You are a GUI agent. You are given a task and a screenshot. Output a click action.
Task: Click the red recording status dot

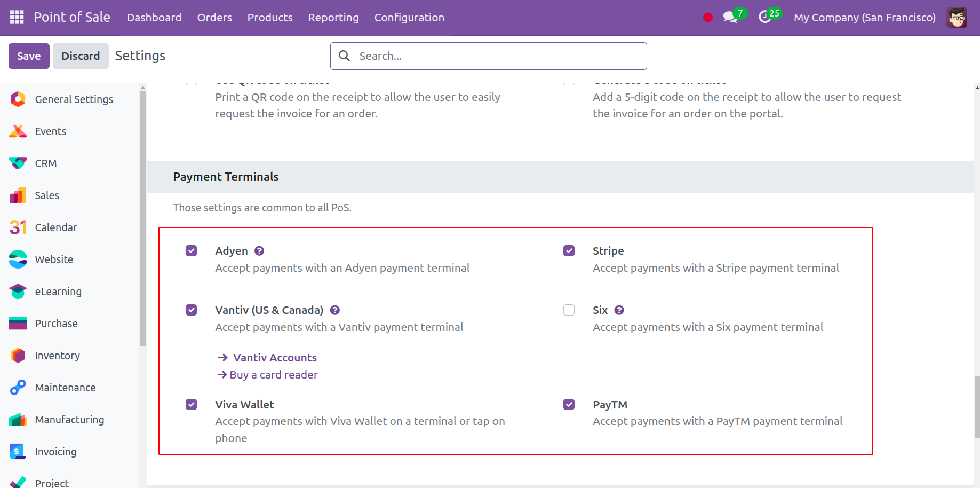pyautogui.click(x=708, y=18)
